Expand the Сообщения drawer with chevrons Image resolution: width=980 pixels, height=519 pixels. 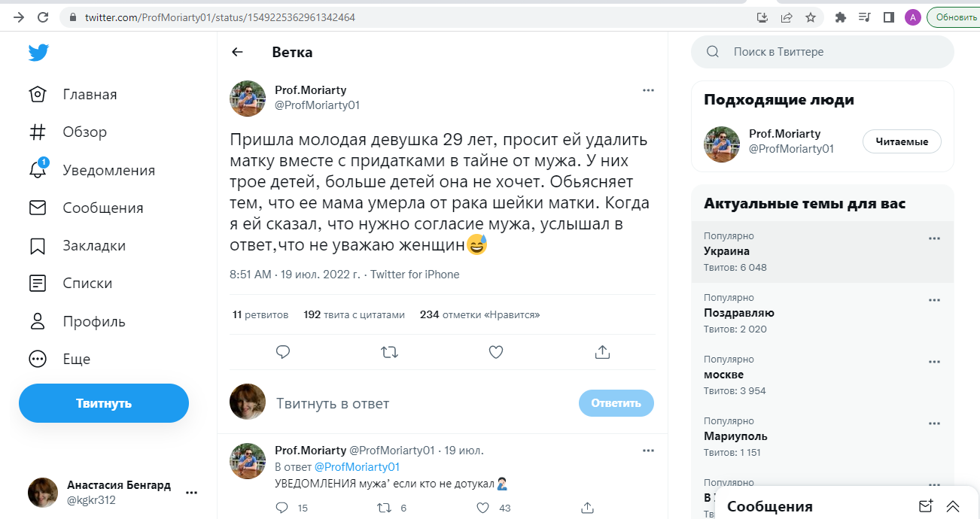(953, 506)
